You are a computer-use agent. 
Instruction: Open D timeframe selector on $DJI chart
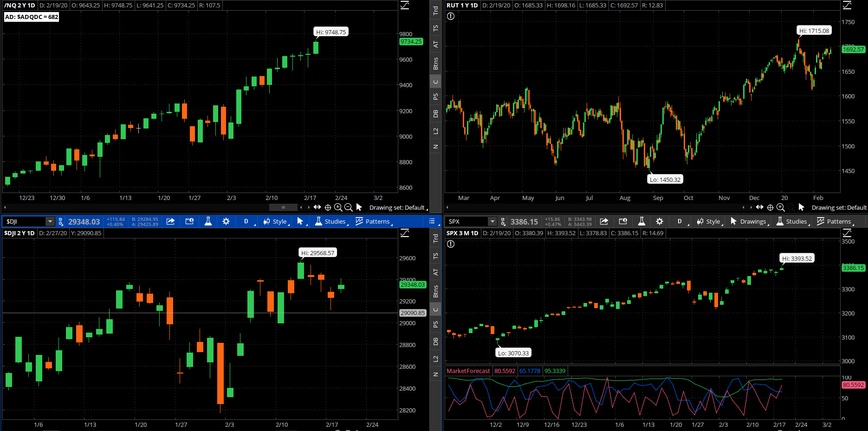tap(247, 221)
